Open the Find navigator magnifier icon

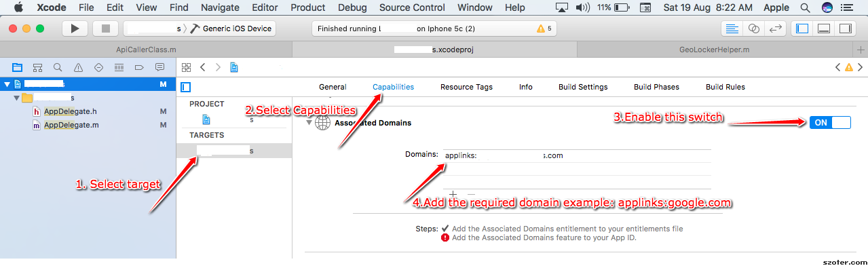pos(58,67)
